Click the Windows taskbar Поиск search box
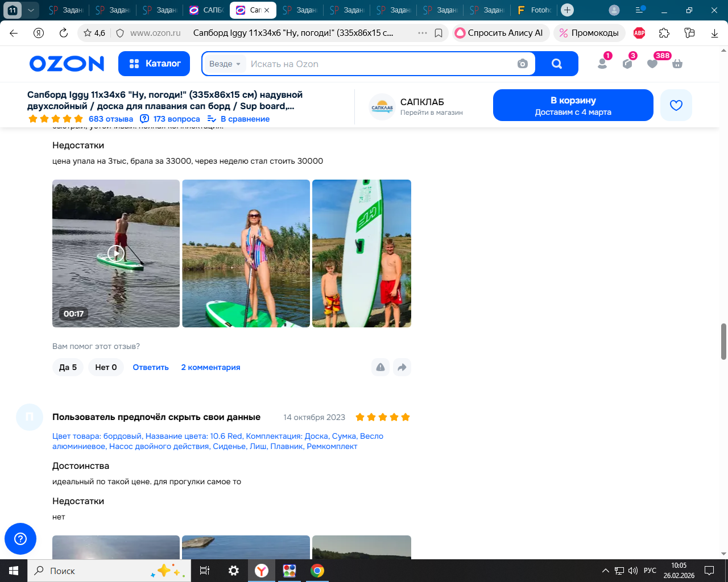The image size is (728, 582). click(108, 571)
